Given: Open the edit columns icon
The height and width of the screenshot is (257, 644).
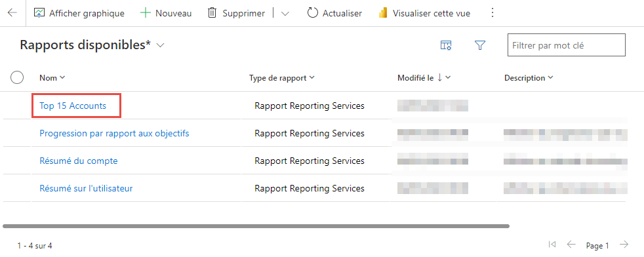Looking at the screenshot, I should pyautogui.click(x=446, y=45).
